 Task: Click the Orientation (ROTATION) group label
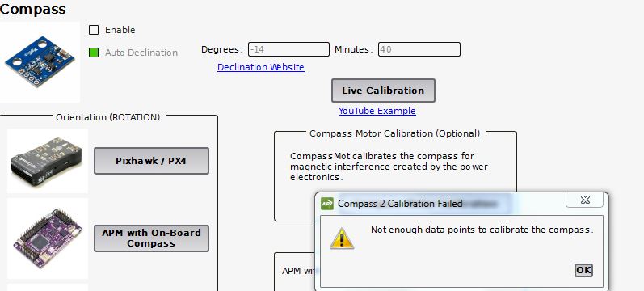[108, 117]
